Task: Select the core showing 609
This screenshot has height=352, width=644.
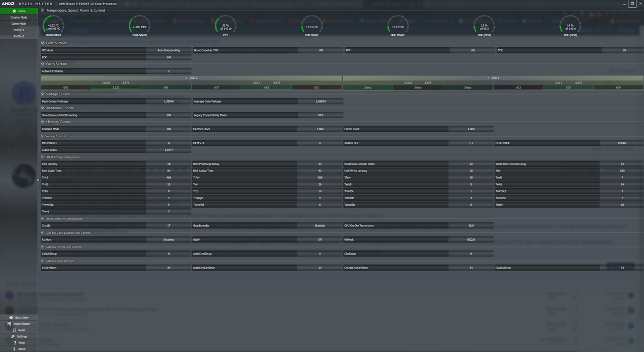Action: tap(618, 87)
